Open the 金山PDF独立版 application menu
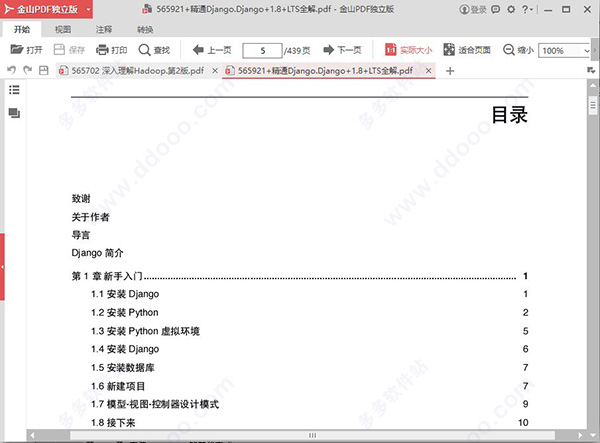Image resolution: width=600 pixels, height=443 pixels. pyautogui.click(x=46, y=9)
